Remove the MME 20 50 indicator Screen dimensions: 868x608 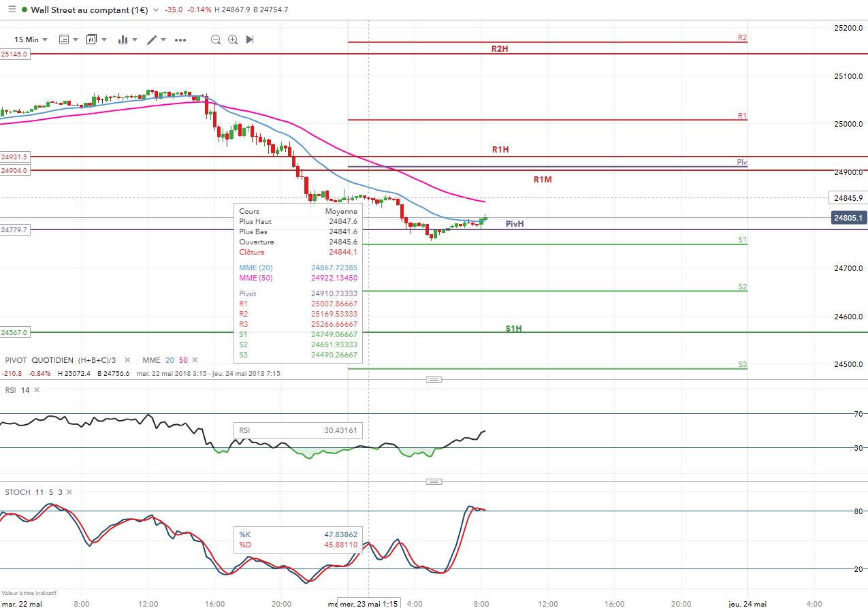click(195, 359)
